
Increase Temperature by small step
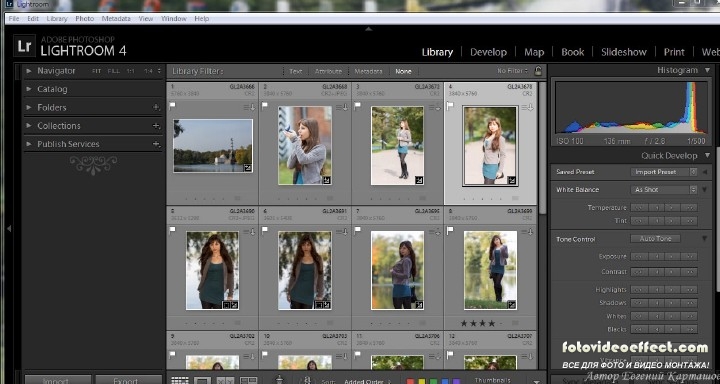point(672,208)
